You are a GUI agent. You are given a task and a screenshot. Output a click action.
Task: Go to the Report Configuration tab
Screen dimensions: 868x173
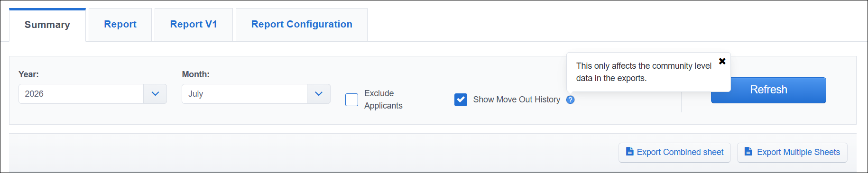pos(302,25)
